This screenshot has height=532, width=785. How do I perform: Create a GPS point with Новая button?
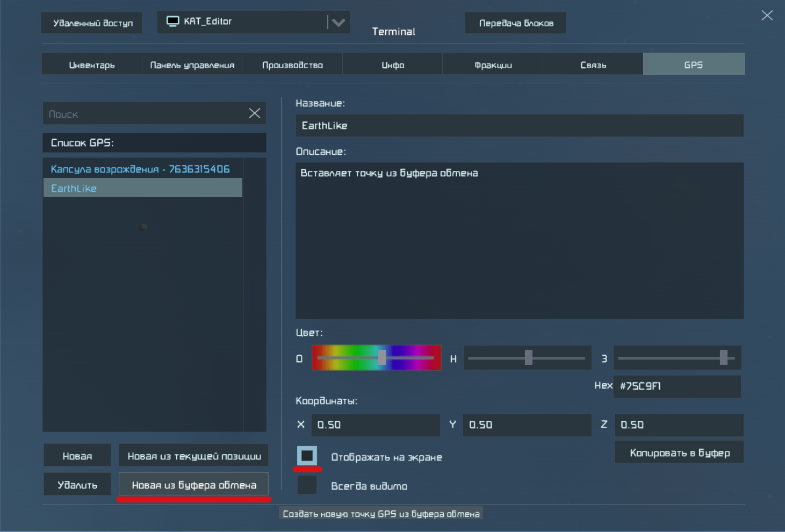77,456
